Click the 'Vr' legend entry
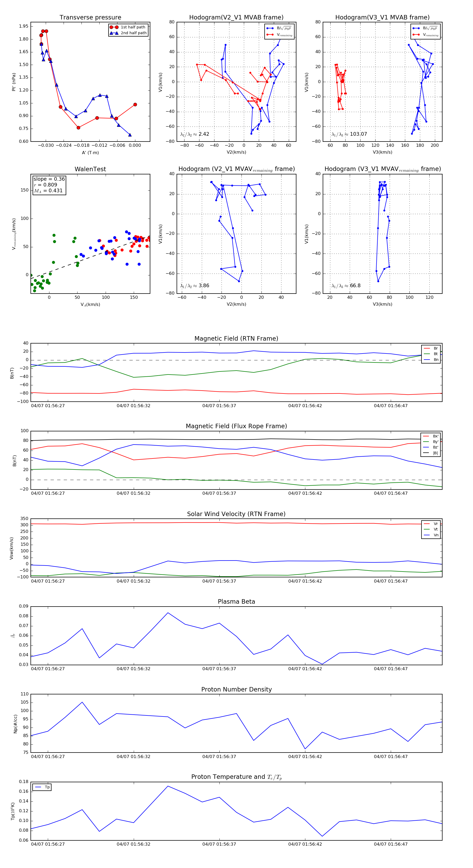The width and height of the screenshot is (473, 868). (431, 524)
